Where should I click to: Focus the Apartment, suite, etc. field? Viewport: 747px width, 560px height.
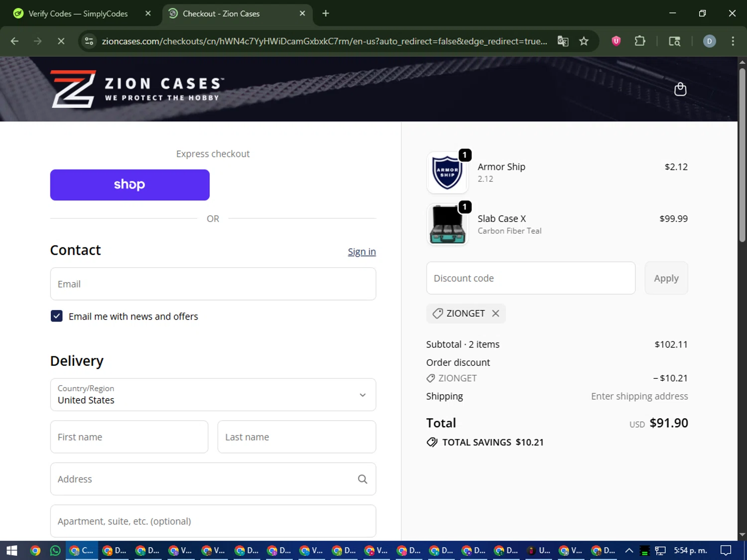click(x=213, y=521)
